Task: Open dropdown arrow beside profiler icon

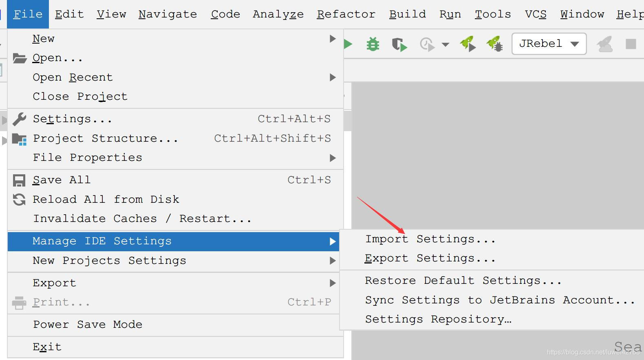Action: (446, 45)
